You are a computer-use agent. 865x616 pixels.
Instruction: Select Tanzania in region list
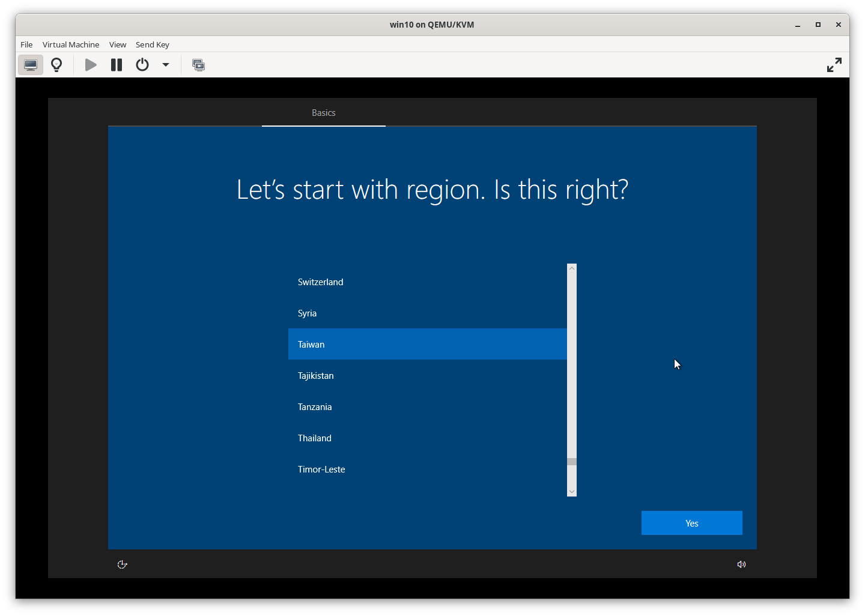click(428, 407)
